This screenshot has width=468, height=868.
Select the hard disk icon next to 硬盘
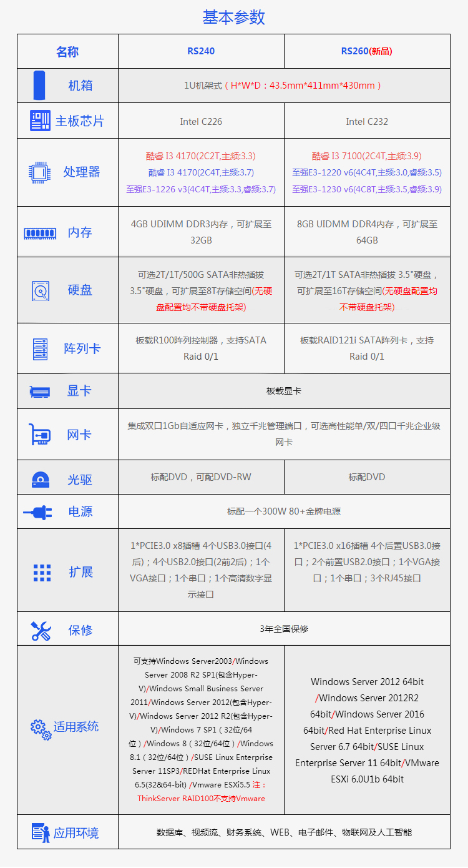pyautogui.click(x=40, y=290)
